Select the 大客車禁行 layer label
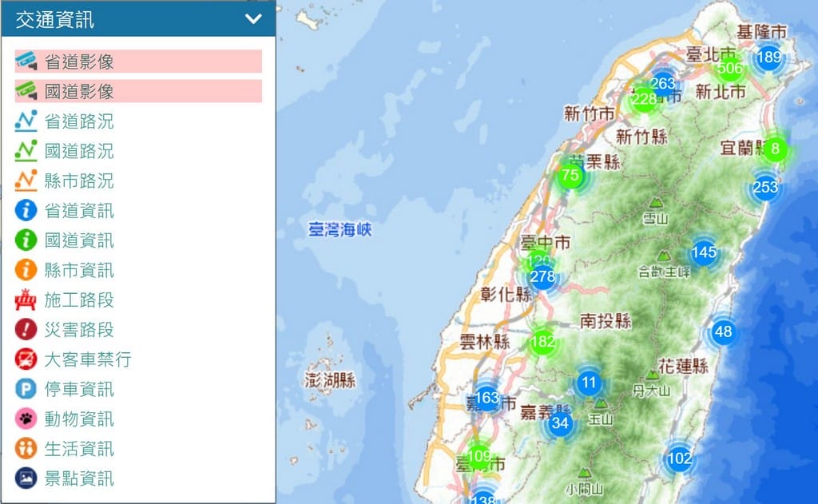 [x=88, y=359]
